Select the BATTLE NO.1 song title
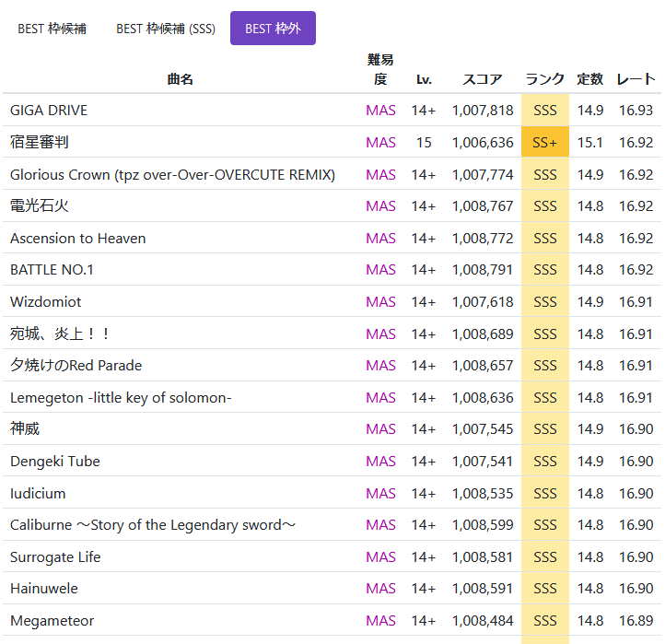This screenshot has width=665, height=644. [52, 270]
